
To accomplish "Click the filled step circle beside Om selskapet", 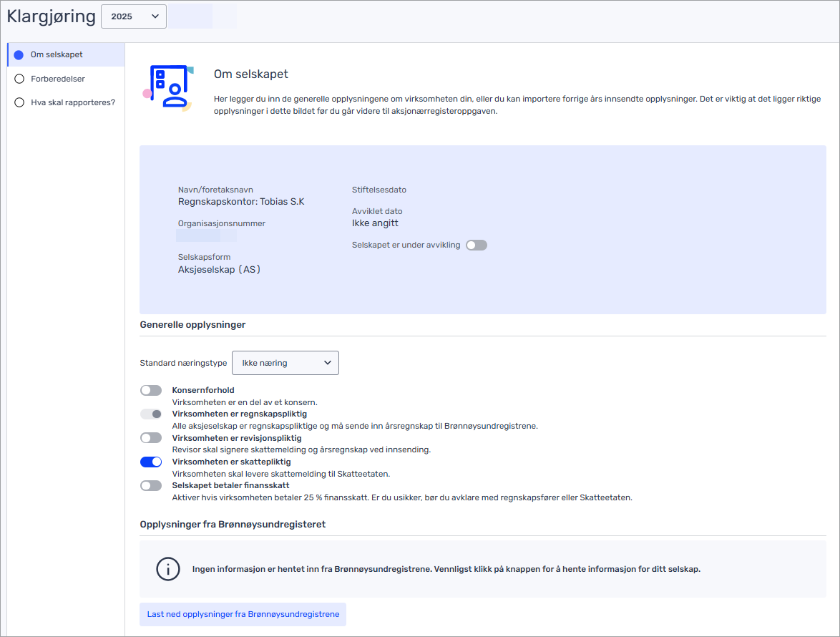I will pos(19,55).
